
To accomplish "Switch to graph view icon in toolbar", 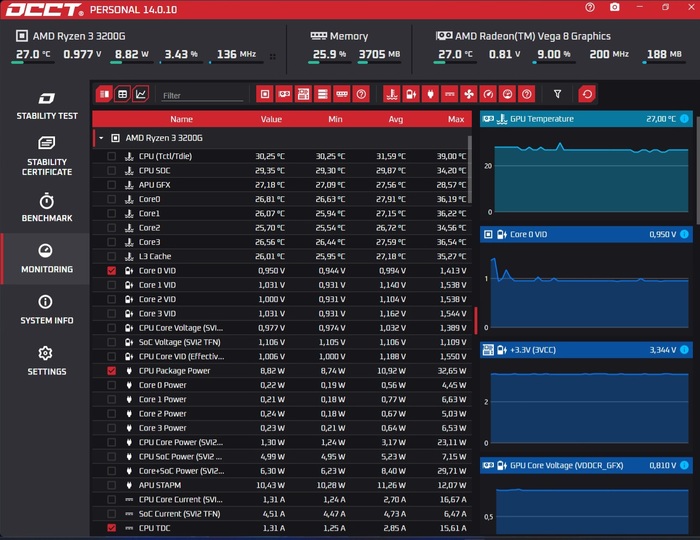I will tap(140, 94).
